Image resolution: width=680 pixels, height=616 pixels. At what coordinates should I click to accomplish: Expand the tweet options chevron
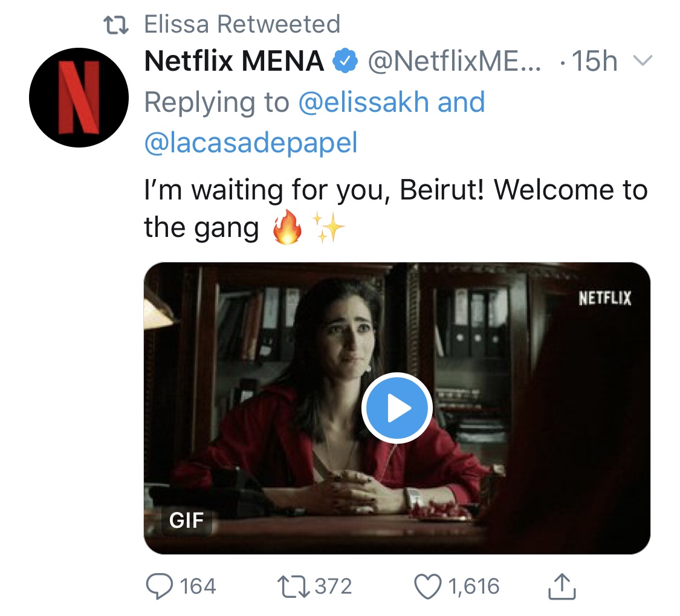point(641,61)
